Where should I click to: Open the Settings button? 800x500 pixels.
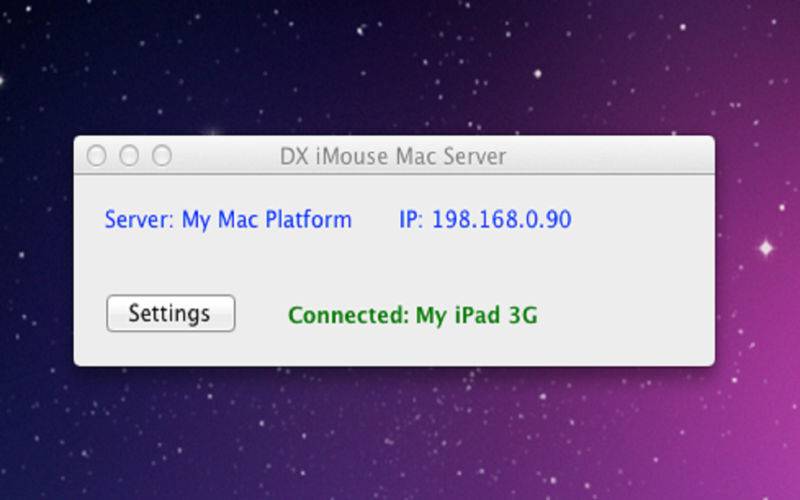pyautogui.click(x=170, y=313)
